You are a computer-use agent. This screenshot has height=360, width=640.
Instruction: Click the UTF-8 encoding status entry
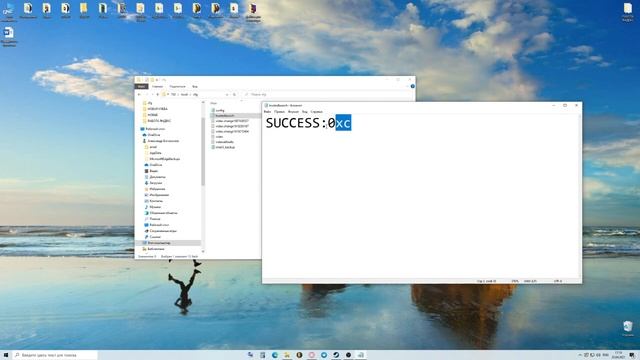pos(558,281)
